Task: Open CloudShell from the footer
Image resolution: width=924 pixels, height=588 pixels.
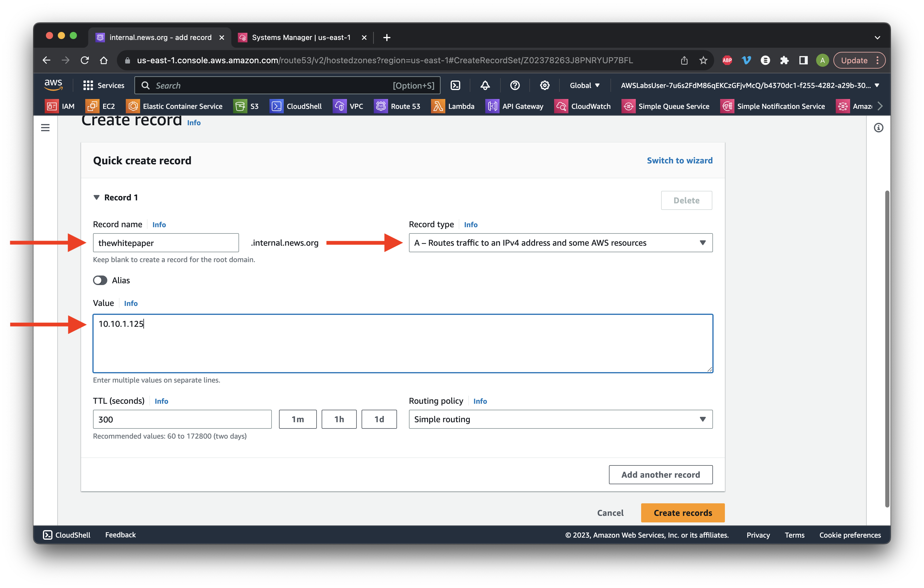Action: tap(67, 535)
